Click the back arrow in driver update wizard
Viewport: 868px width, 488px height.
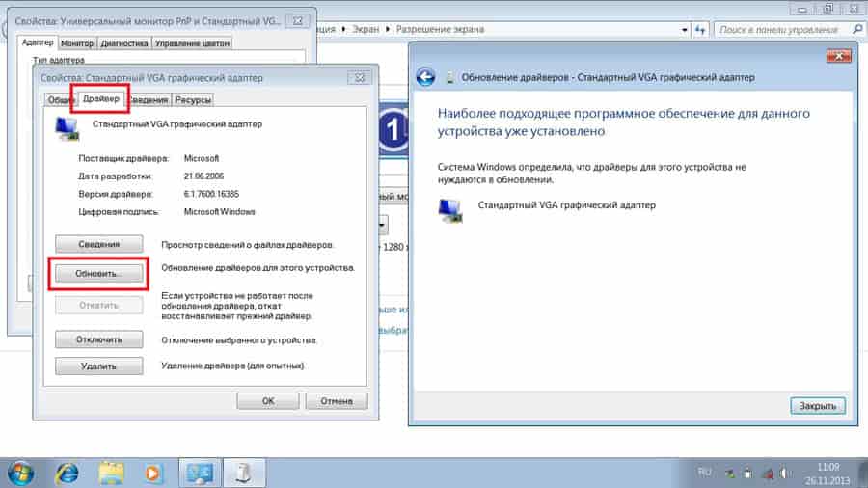click(425, 77)
